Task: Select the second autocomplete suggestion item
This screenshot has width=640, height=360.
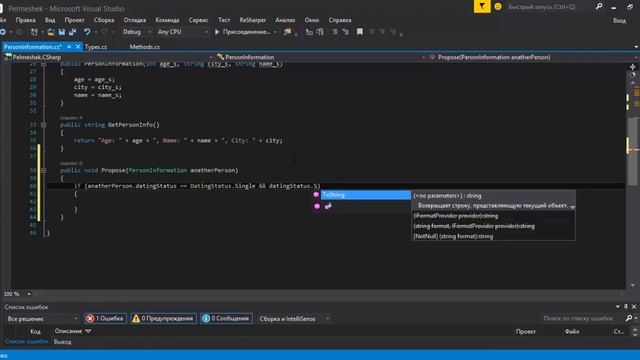Action: point(362,207)
